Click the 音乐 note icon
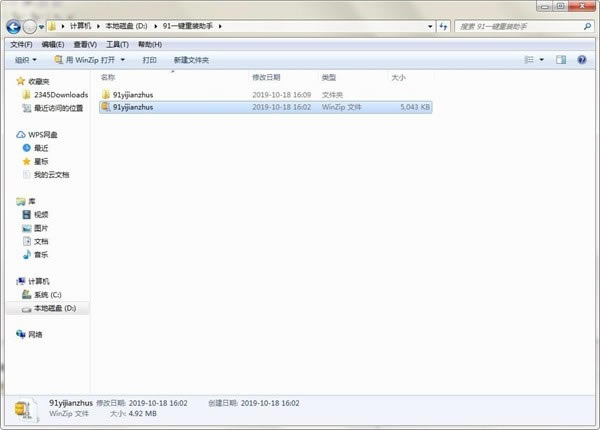 pyautogui.click(x=26, y=255)
